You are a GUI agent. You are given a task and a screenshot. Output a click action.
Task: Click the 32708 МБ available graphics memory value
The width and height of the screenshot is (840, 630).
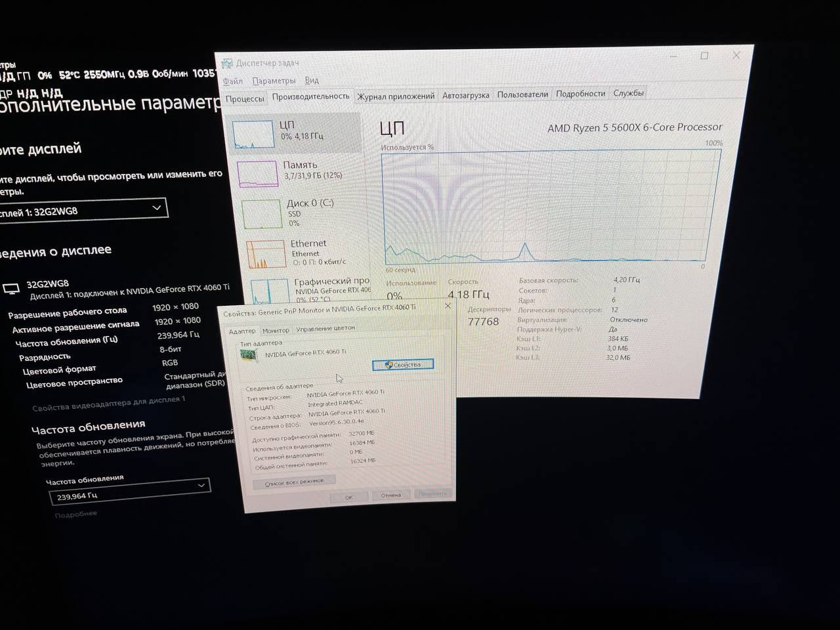click(x=362, y=433)
